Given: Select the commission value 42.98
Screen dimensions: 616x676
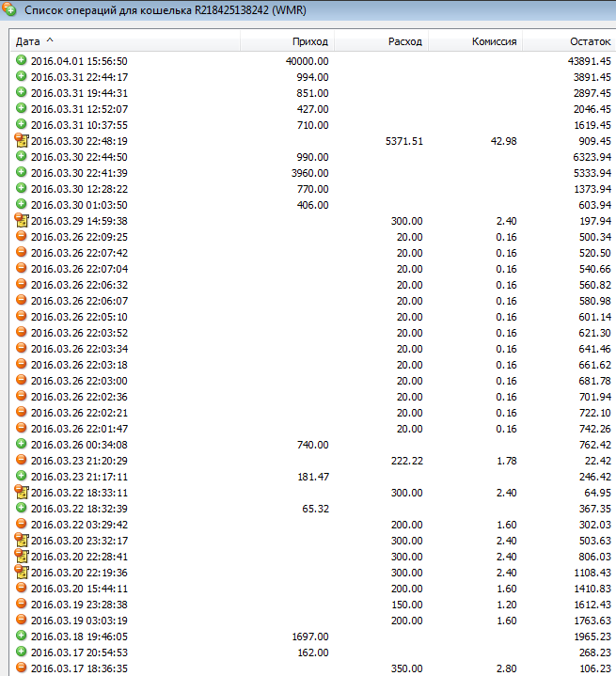Looking at the screenshot, I should pos(504,141).
